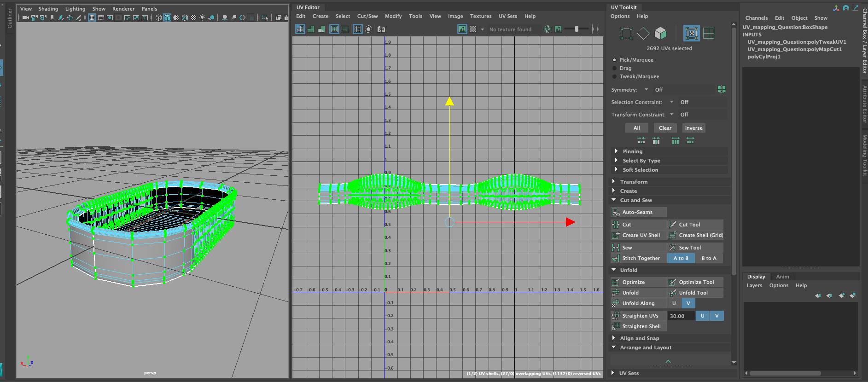This screenshot has width=868, height=382.
Task: Toggle texture image display in UV Editor
Action: [x=462, y=29]
